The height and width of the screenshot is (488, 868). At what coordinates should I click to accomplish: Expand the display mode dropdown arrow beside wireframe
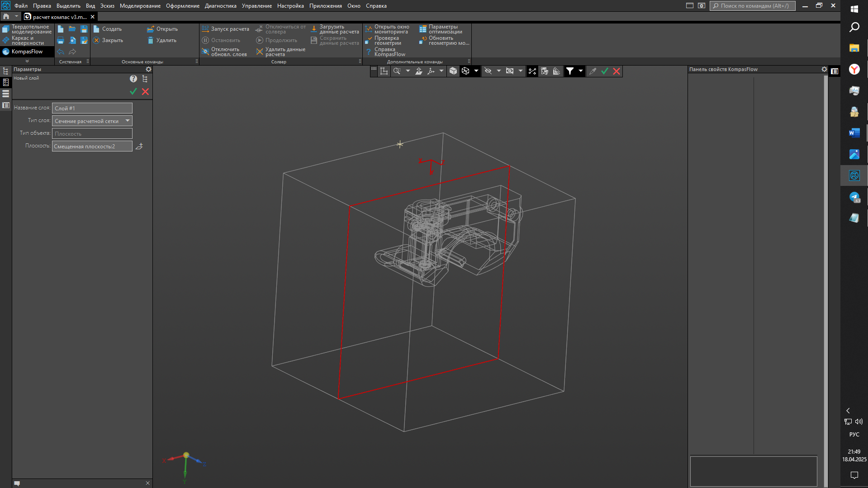[x=476, y=71]
